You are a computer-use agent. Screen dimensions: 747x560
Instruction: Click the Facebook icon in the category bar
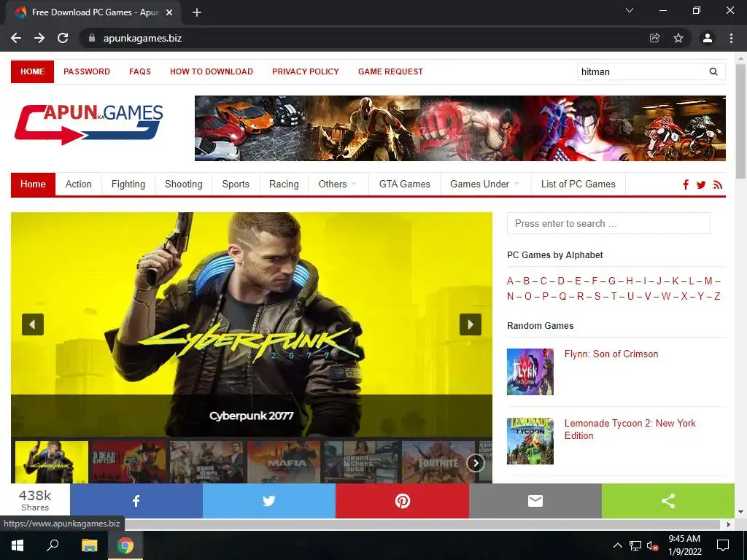tap(686, 184)
